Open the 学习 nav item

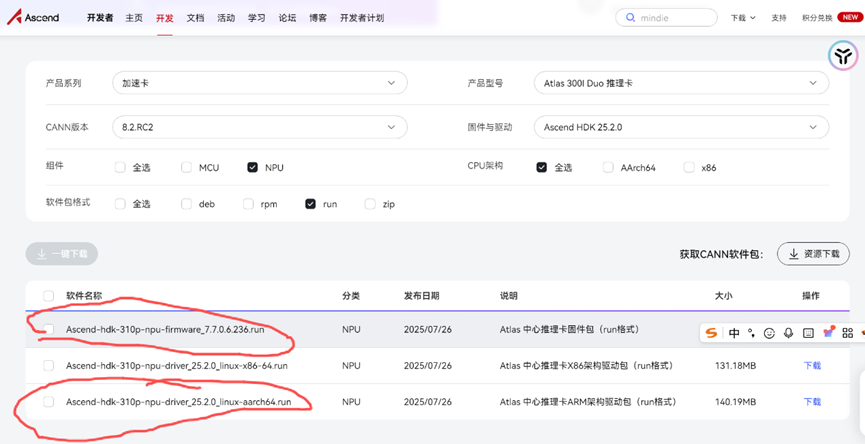pyautogui.click(x=257, y=18)
